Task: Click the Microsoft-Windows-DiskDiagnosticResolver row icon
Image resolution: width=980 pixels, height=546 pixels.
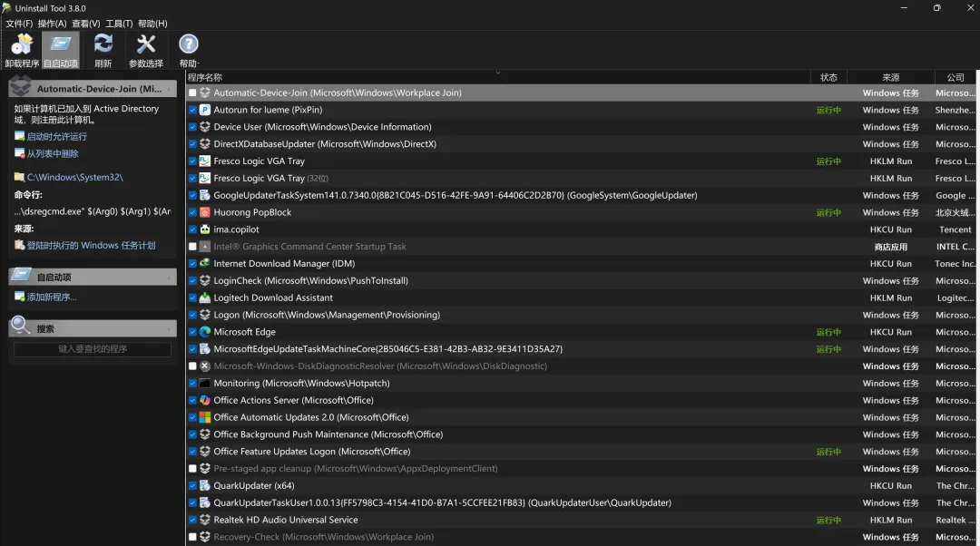Action: click(204, 366)
